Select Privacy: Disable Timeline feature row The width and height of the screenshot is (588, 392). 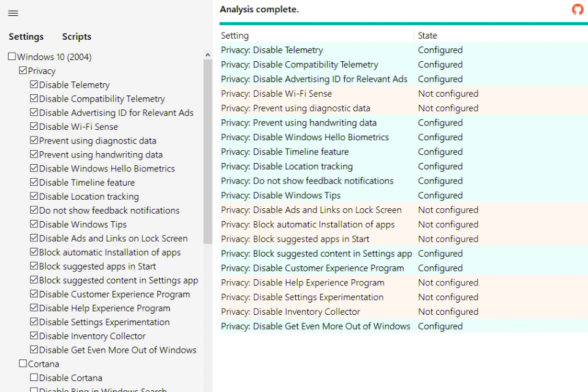pyautogui.click(x=404, y=151)
